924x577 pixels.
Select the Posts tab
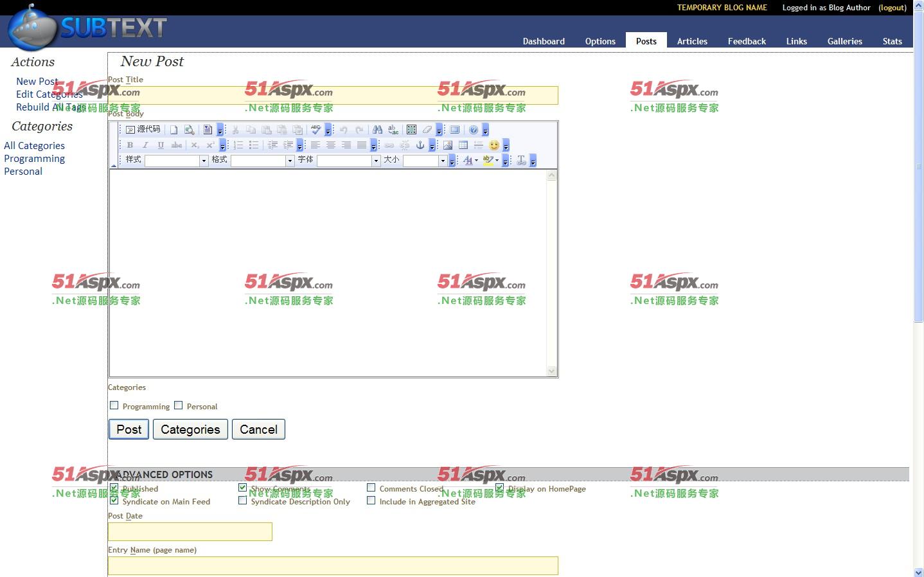(646, 41)
